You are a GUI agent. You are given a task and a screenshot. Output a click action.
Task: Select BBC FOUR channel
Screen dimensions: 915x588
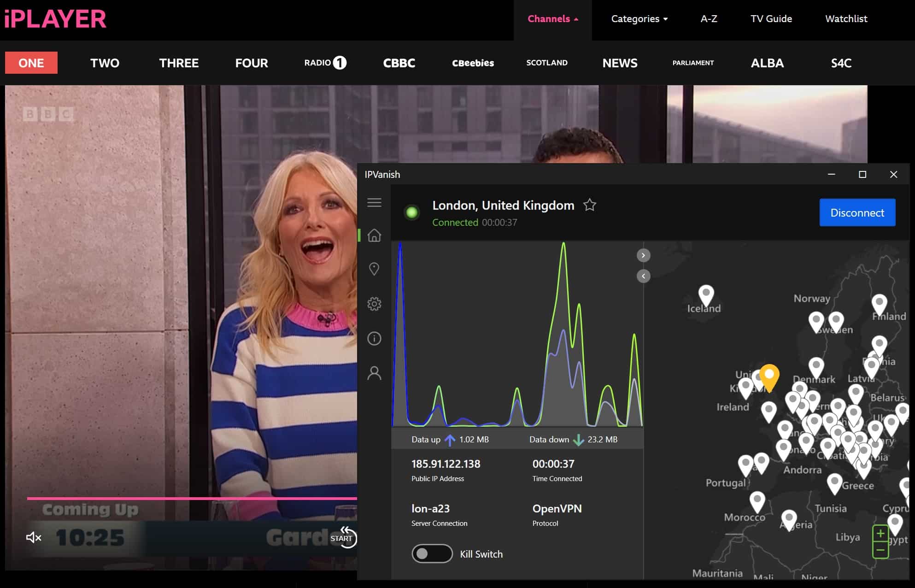click(252, 63)
